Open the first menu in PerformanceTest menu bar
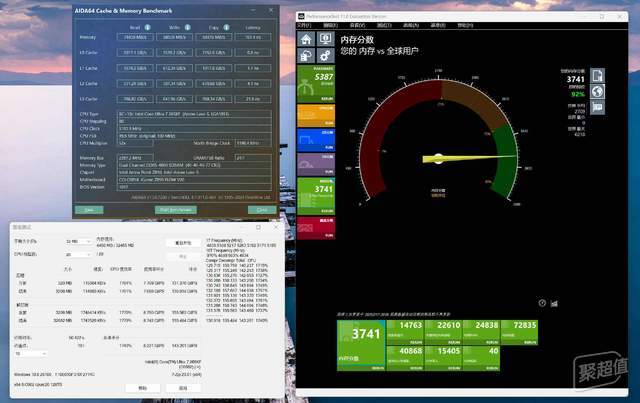This screenshot has height=403, width=640. pos(304,25)
